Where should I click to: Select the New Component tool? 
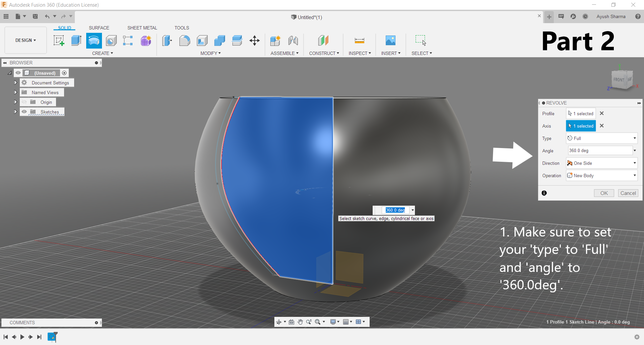pos(275,41)
